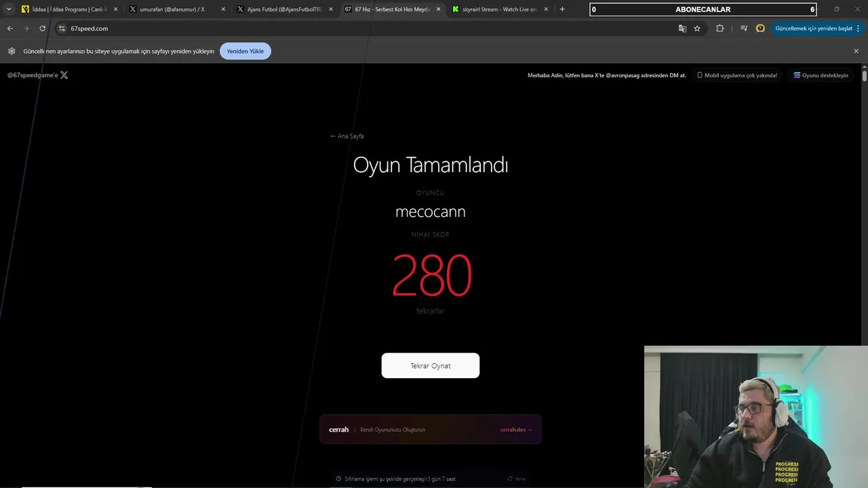Click Güncellemek için yeniden başlat button
868x488 pixels.
click(x=813, y=28)
